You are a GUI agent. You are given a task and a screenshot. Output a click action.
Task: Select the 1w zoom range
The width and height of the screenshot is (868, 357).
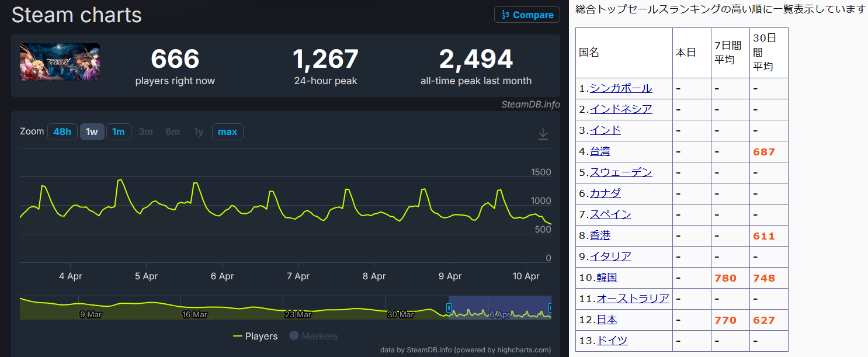(x=92, y=131)
